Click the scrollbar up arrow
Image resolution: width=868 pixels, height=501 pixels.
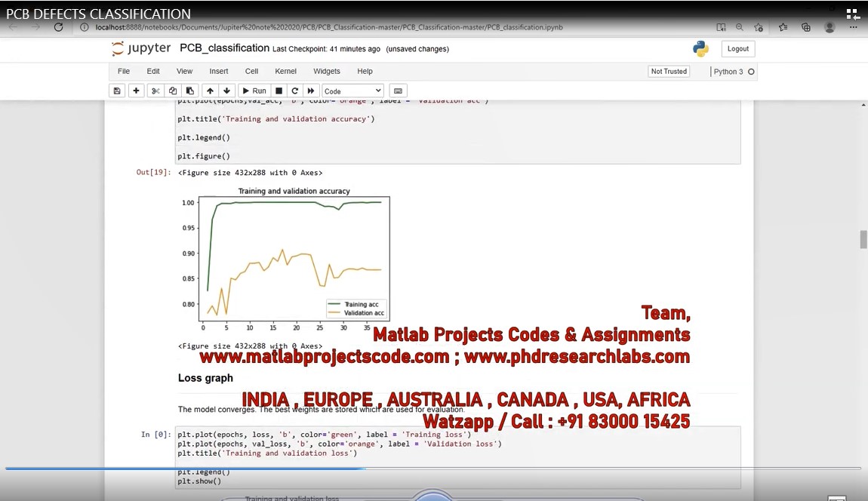863,105
